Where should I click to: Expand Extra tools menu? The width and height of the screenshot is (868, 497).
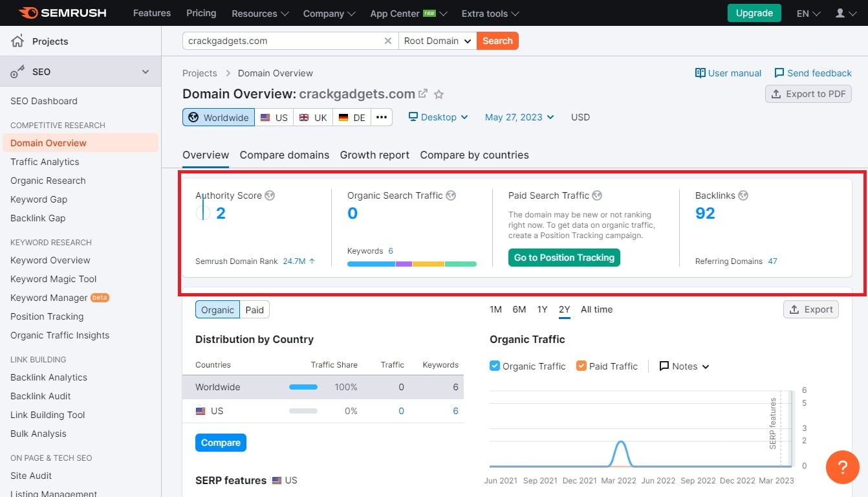tap(490, 13)
